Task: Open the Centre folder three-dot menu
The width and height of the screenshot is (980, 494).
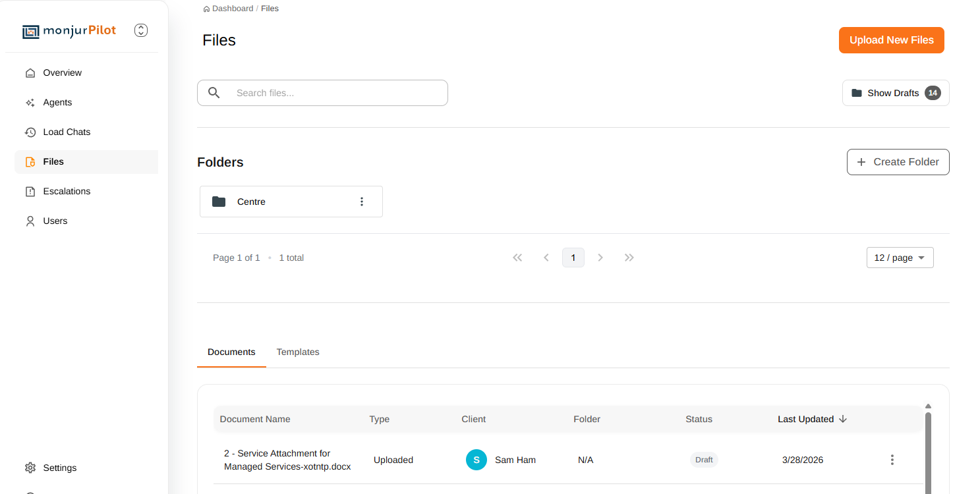Action: [361, 202]
